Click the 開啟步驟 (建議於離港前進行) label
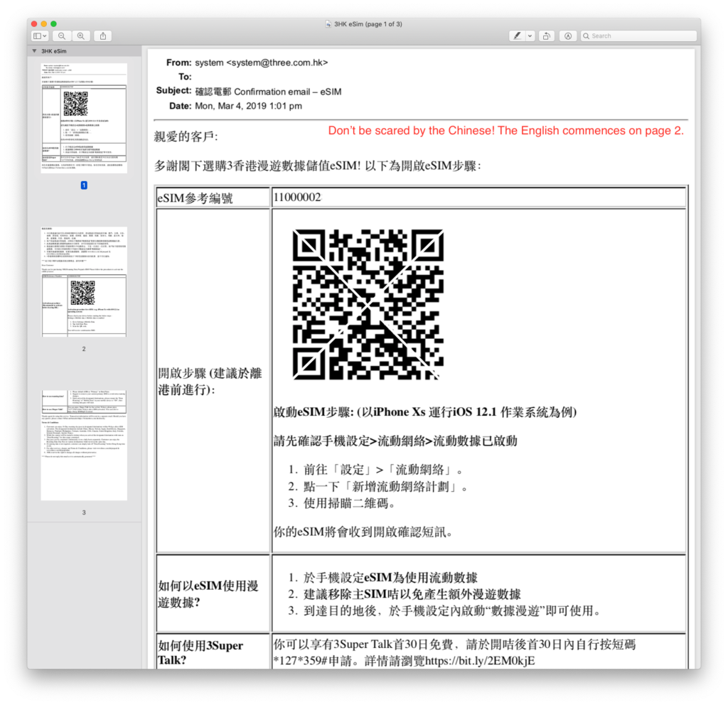The height and width of the screenshot is (705, 728). [210, 382]
